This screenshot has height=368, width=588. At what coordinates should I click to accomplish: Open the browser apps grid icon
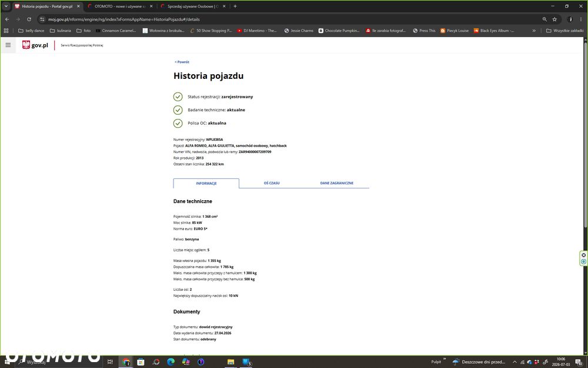coord(6,31)
